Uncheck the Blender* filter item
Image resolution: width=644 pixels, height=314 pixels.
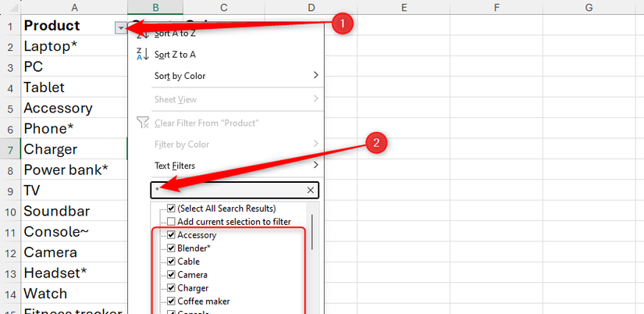pos(171,248)
